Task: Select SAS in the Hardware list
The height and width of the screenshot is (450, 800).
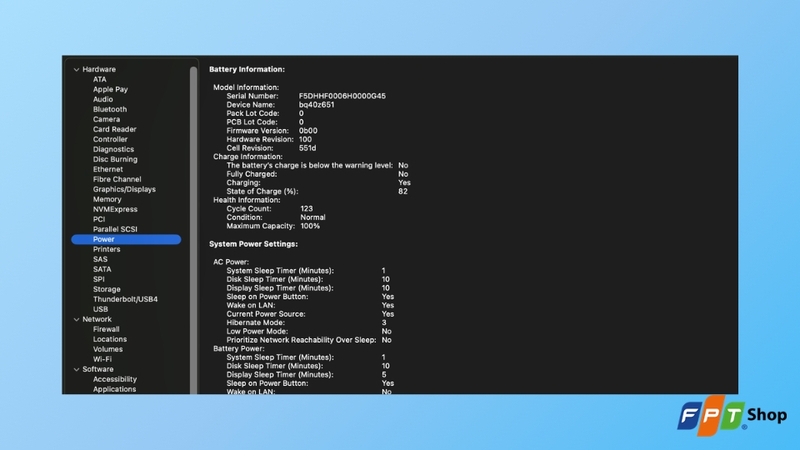Action: [100, 259]
